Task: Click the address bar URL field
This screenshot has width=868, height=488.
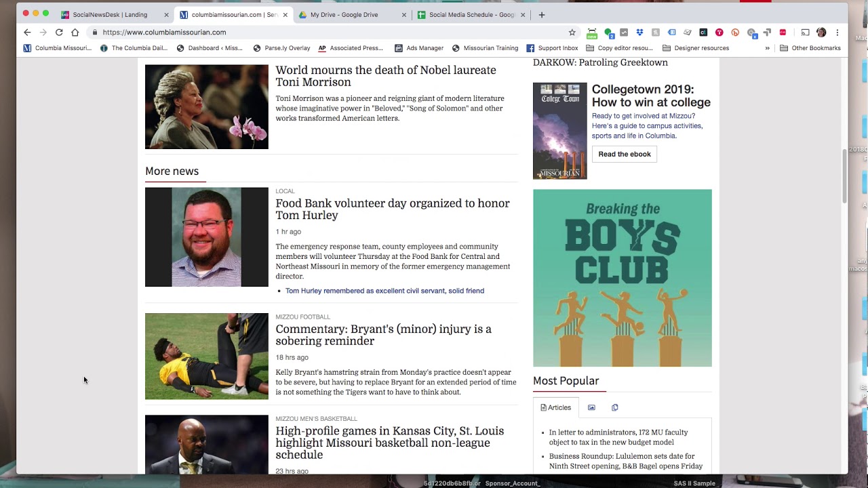Action: pos(332,32)
